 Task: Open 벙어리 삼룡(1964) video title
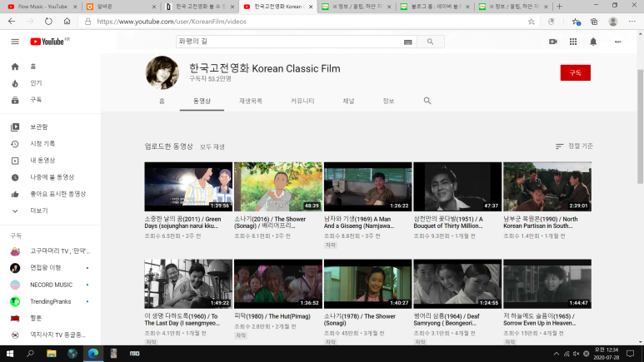[445, 320]
